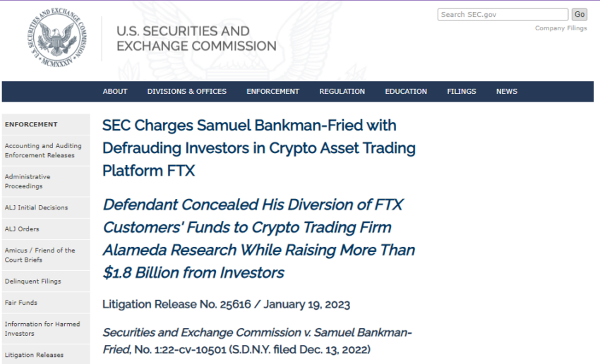Click the SEC eagle seal logo
This screenshot has height=364, width=600.
click(57, 37)
